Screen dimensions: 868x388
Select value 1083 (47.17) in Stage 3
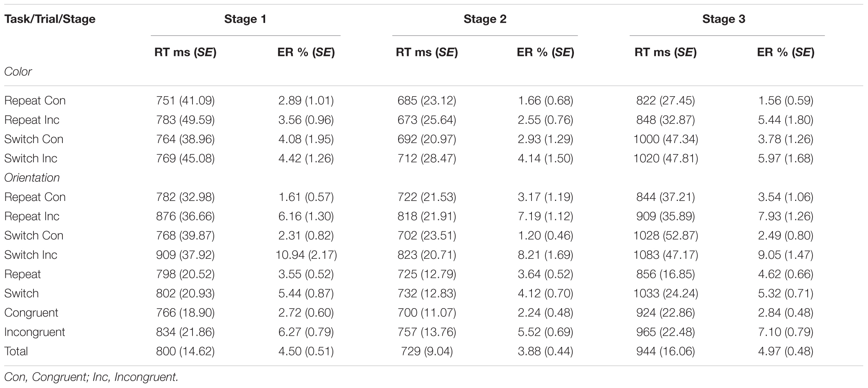[665, 255]
